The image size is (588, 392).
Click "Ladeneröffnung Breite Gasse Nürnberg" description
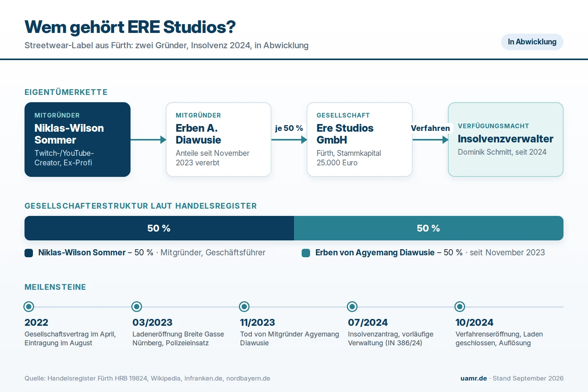178,338
